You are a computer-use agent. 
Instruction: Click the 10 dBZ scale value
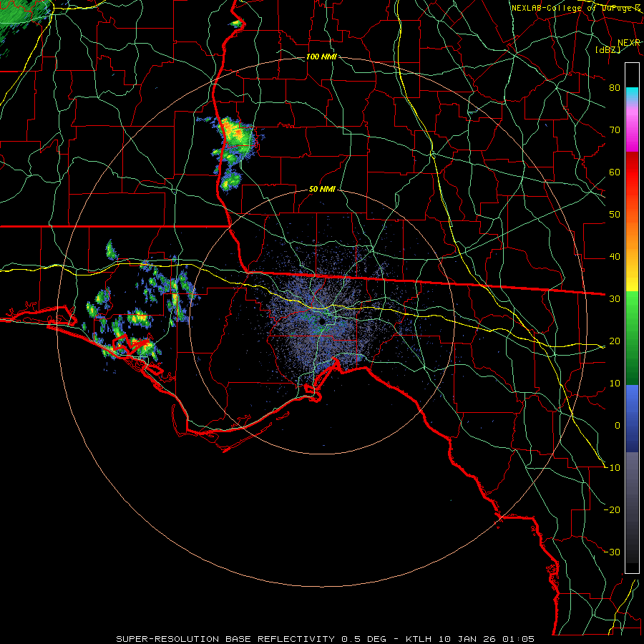click(615, 384)
